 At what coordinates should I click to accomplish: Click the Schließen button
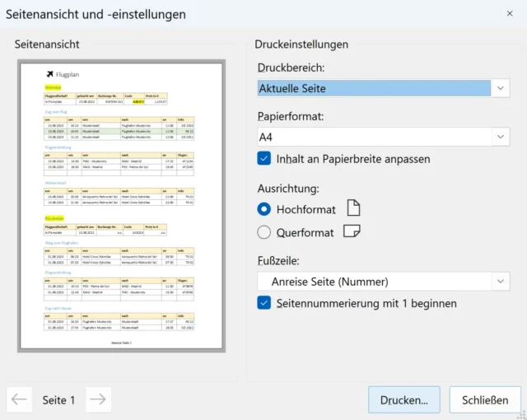pyautogui.click(x=485, y=400)
